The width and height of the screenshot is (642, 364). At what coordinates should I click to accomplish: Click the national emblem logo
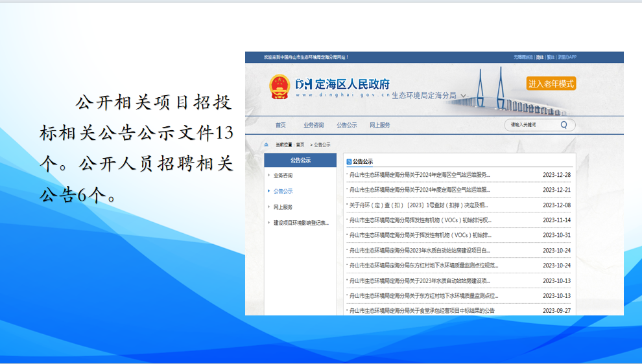(x=279, y=87)
